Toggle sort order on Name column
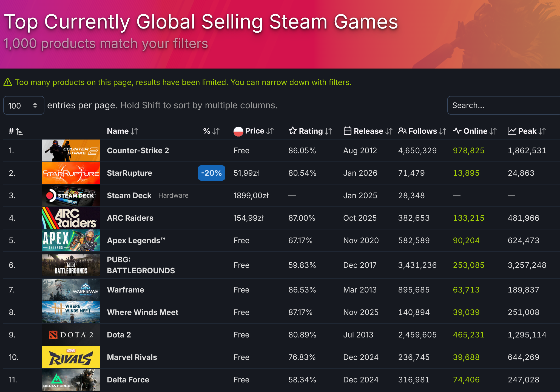 134,131
